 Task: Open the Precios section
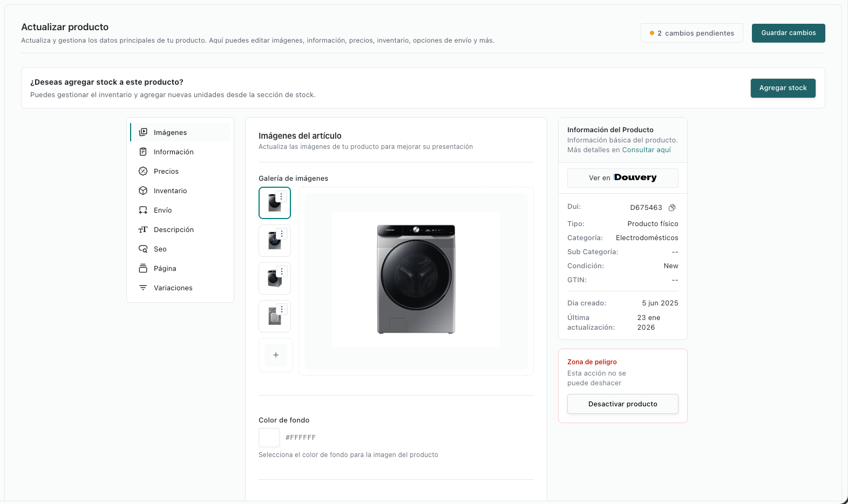point(180,171)
